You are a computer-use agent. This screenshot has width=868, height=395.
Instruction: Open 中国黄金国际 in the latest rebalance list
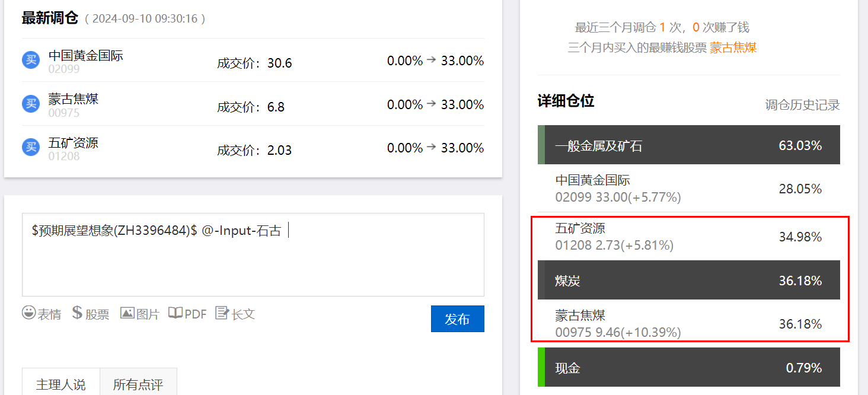pyautogui.click(x=85, y=56)
